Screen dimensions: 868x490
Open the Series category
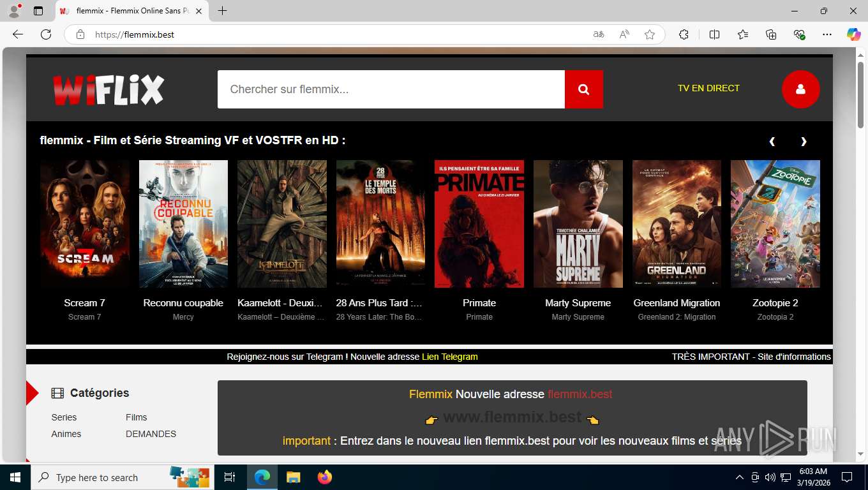64,417
